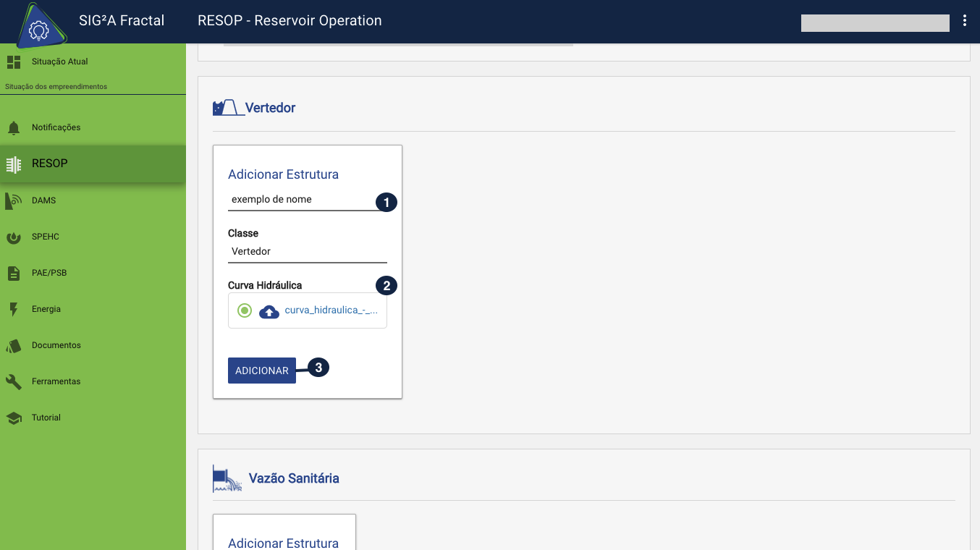The width and height of the screenshot is (980, 550).
Task: Click the Energia lightning bolt icon
Action: coord(14,309)
